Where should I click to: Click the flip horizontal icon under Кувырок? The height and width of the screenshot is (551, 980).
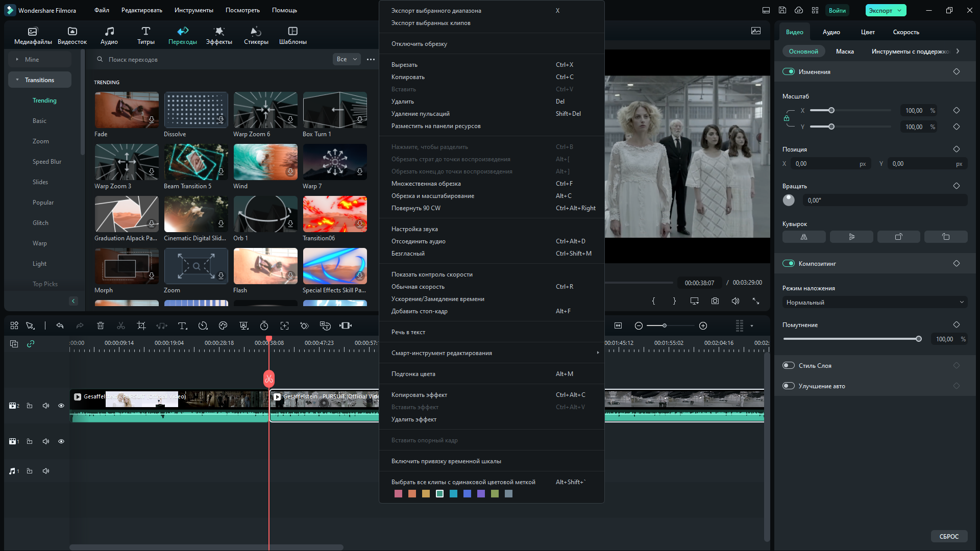tap(804, 237)
